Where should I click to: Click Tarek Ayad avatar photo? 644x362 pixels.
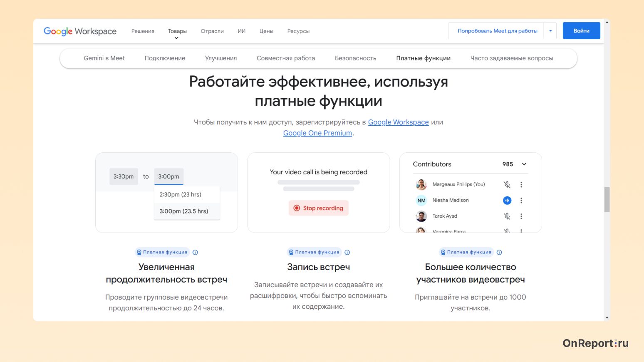(x=421, y=216)
